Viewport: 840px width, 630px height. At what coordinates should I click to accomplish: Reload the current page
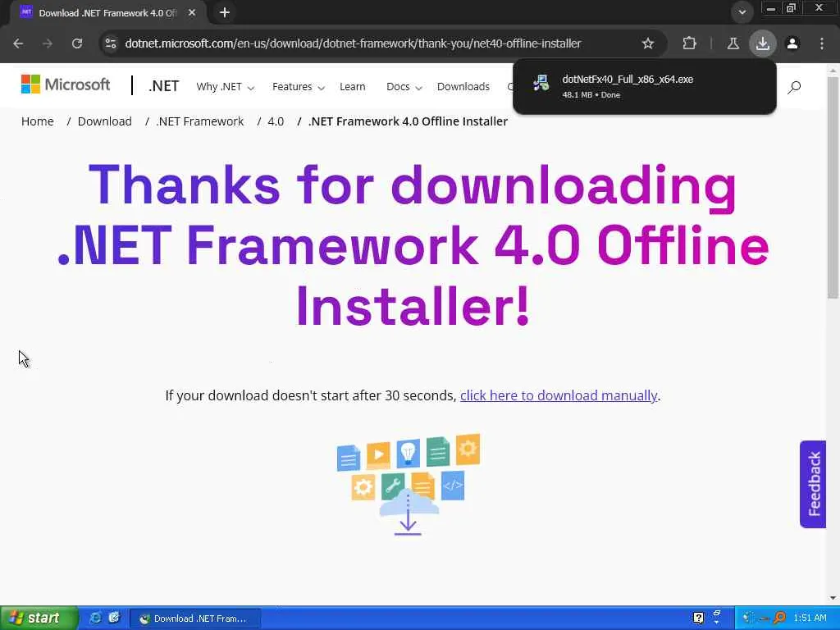pyautogui.click(x=77, y=43)
